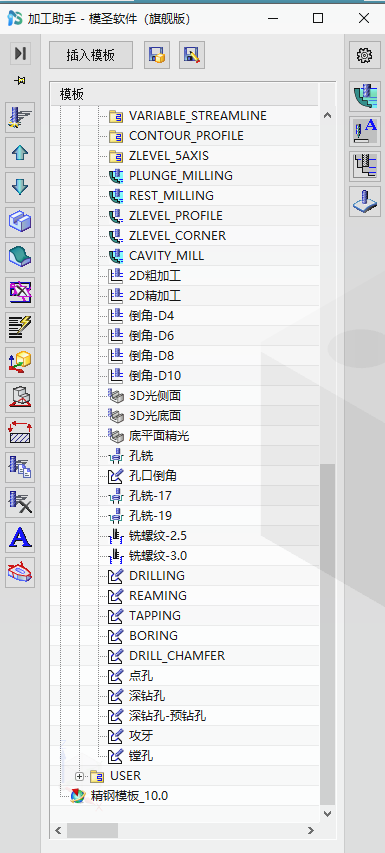Click the blue workpiece block icon

point(20,222)
